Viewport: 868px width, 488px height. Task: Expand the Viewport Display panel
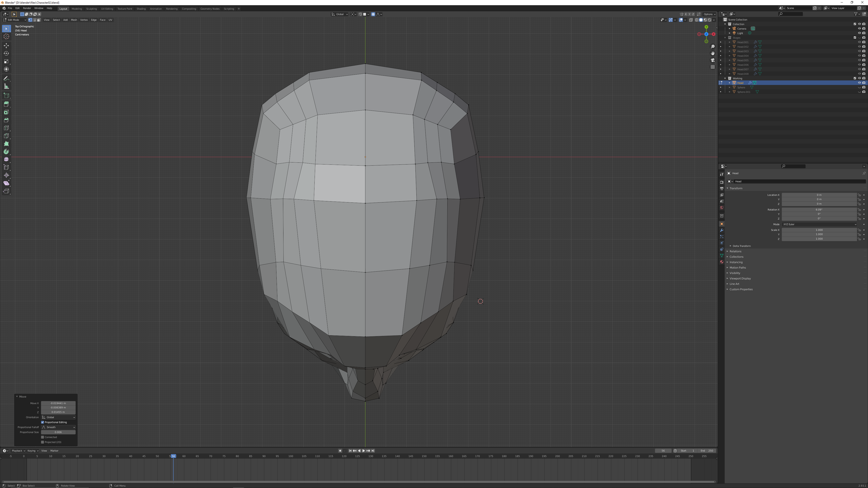tap(740, 279)
